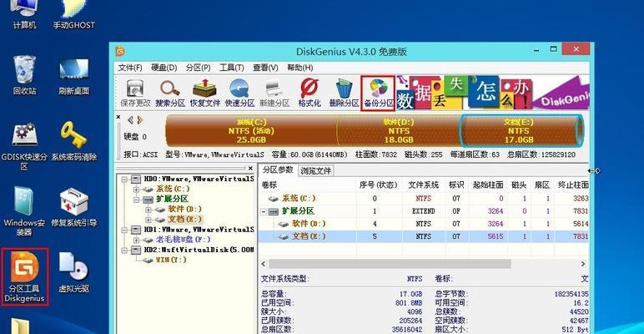Open the 搜索分区 search partition tool

pos(170,94)
